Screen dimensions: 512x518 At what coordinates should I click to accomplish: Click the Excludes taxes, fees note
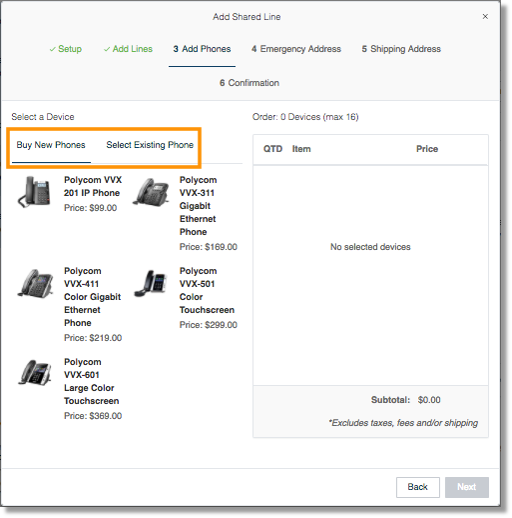click(403, 423)
